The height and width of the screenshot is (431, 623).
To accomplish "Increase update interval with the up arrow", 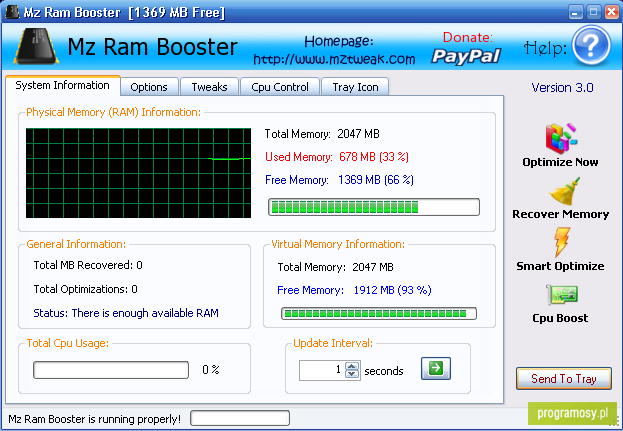I will [x=352, y=366].
